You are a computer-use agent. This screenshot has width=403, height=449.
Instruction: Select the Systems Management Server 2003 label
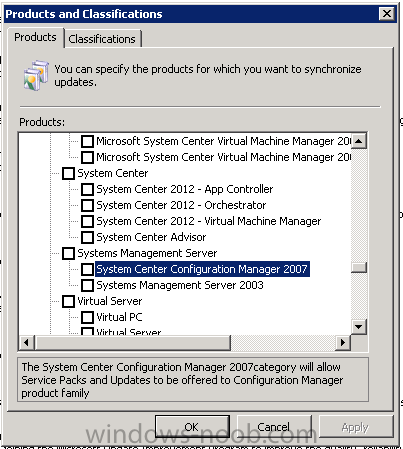pyautogui.click(x=180, y=285)
